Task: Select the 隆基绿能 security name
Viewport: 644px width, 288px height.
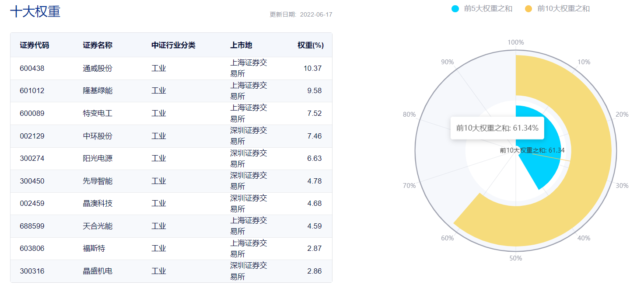Action: (98, 91)
